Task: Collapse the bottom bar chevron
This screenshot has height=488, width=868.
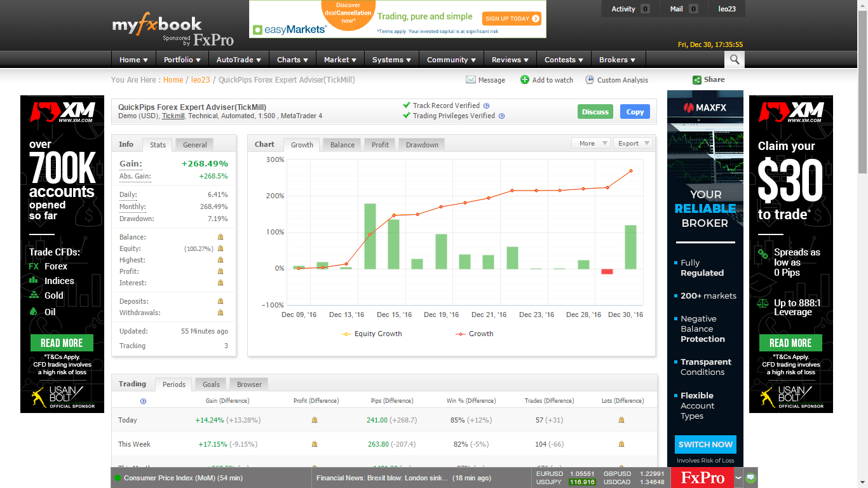Action: [x=738, y=477]
